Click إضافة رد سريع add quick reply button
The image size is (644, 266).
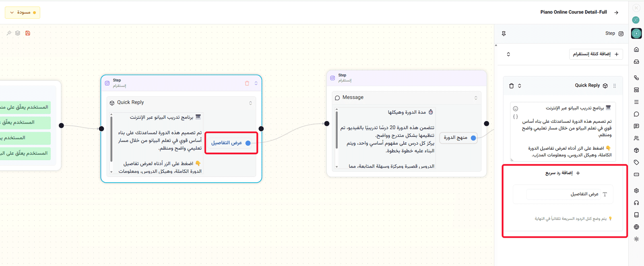point(563,173)
